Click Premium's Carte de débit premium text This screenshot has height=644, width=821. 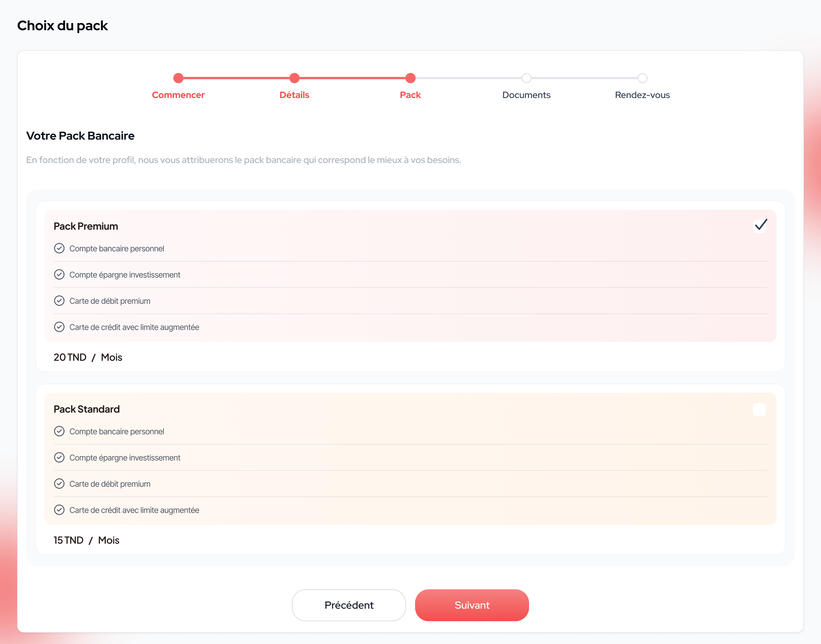pos(110,301)
